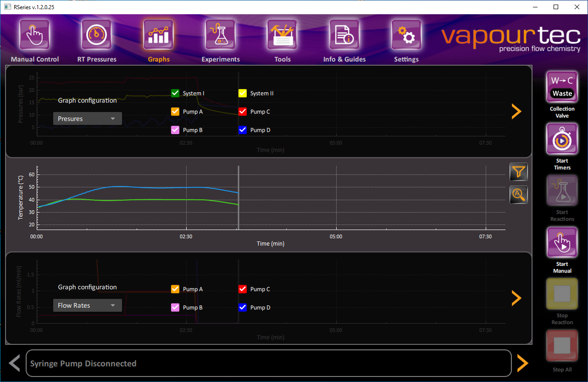Open the Info & Guides document icon
Screen dimensions: 588x382
point(345,34)
